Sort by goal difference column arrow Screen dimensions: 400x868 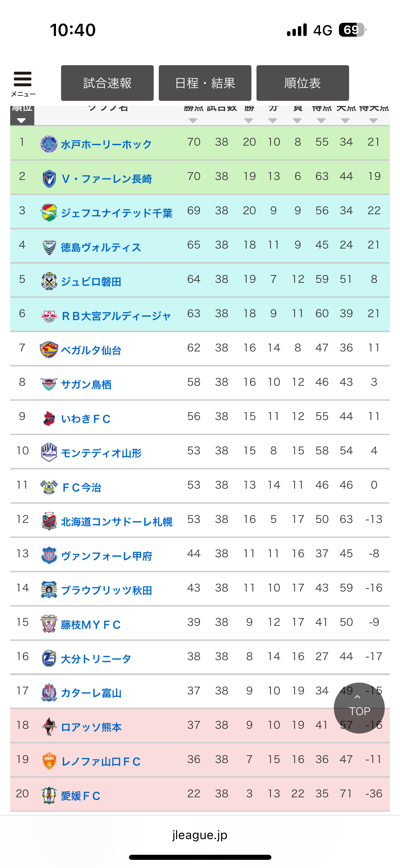[374, 121]
